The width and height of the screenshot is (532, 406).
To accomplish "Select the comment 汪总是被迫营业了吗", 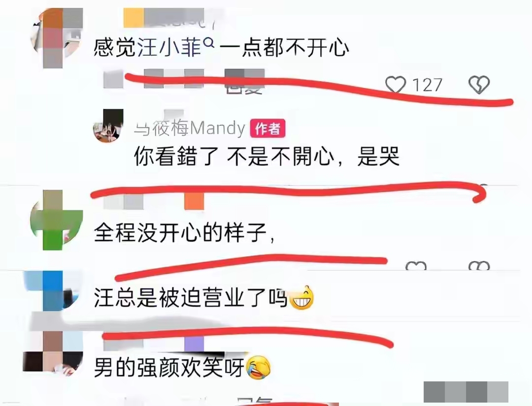I will tap(191, 298).
